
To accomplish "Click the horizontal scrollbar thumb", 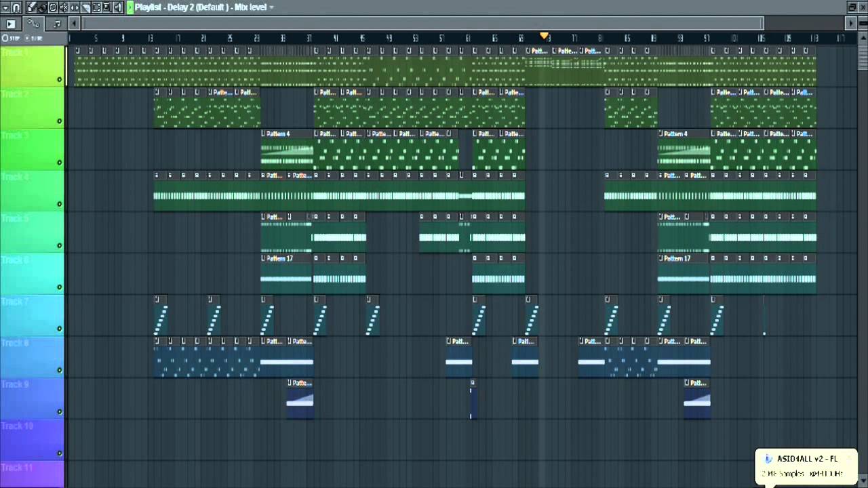I will pyautogui.click(x=422, y=24).
